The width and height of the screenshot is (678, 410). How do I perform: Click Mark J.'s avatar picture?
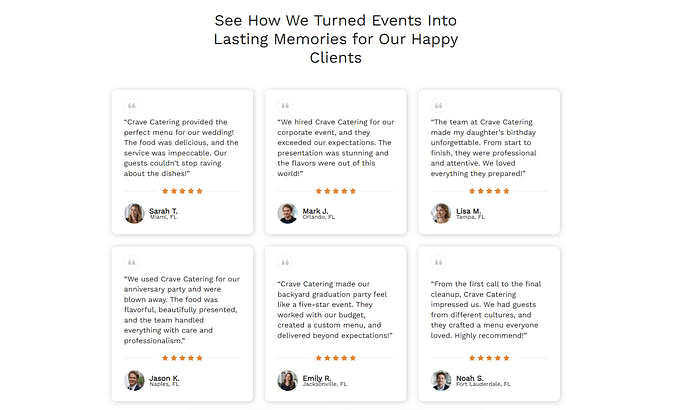[x=287, y=213]
